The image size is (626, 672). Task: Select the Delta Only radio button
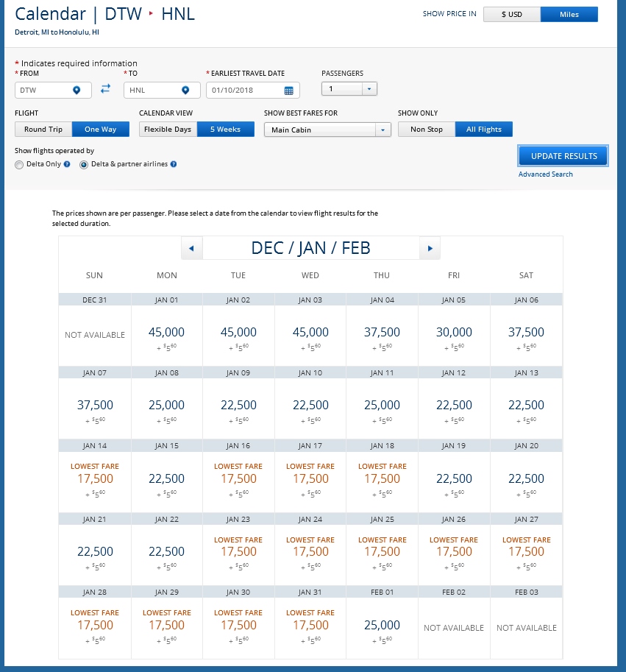click(x=18, y=165)
